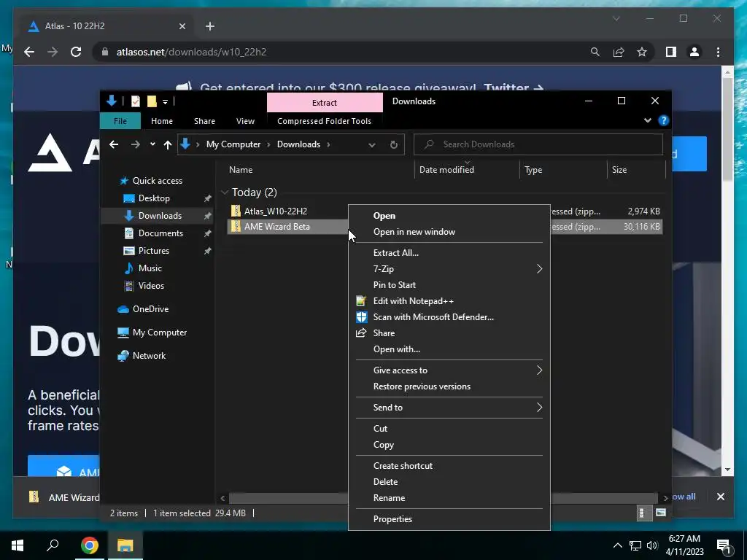Open the Windows Start menu
The height and width of the screenshot is (560, 747).
(18, 545)
